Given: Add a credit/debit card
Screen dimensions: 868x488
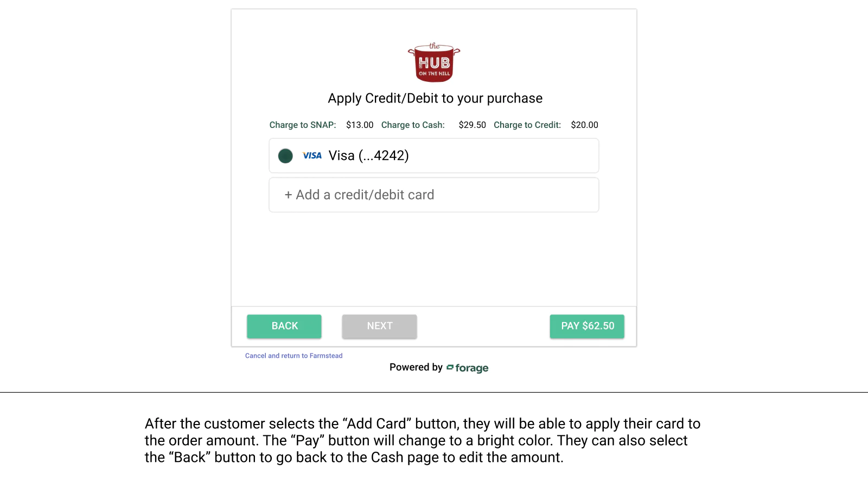Looking at the screenshot, I should 434,195.
